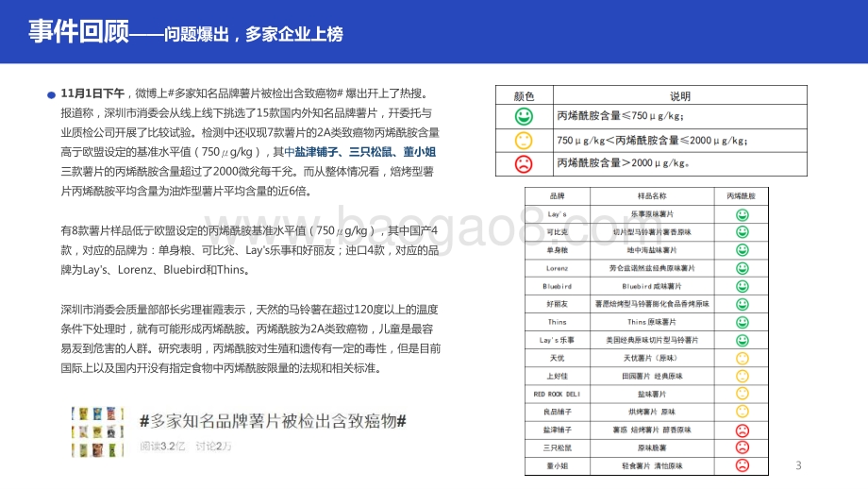This screenshot has width=868, height=489.
Task: Click the red sad face in the legend
Action: (524, 164)
